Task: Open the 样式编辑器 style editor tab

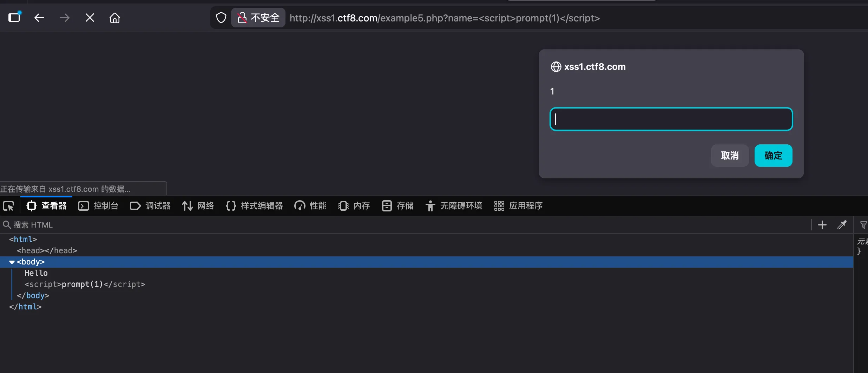Action: click(x=254, y=206)
